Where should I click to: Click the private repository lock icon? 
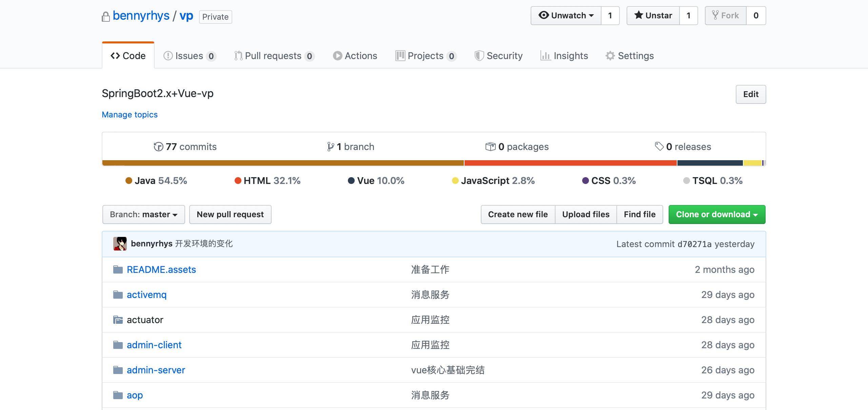[x=106, y=17]
